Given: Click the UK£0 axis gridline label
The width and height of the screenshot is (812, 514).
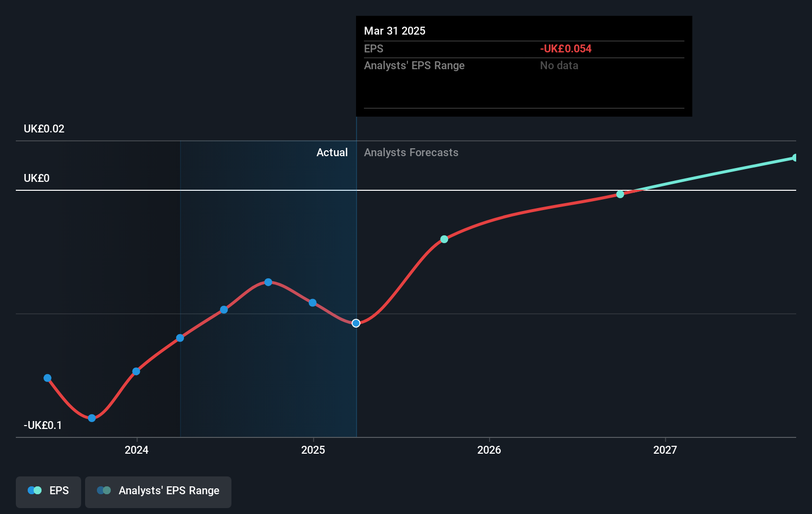Looking at the screenshot, I should 36,178.
